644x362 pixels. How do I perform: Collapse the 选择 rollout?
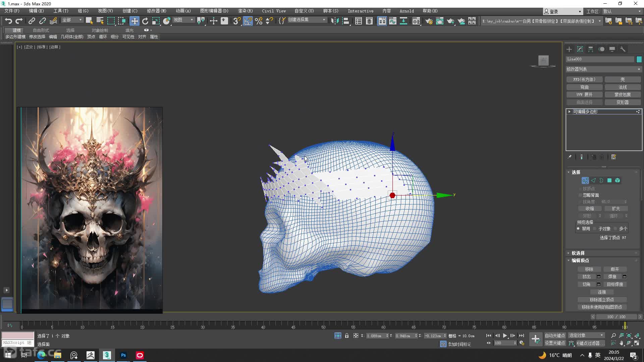pos(569,172)
